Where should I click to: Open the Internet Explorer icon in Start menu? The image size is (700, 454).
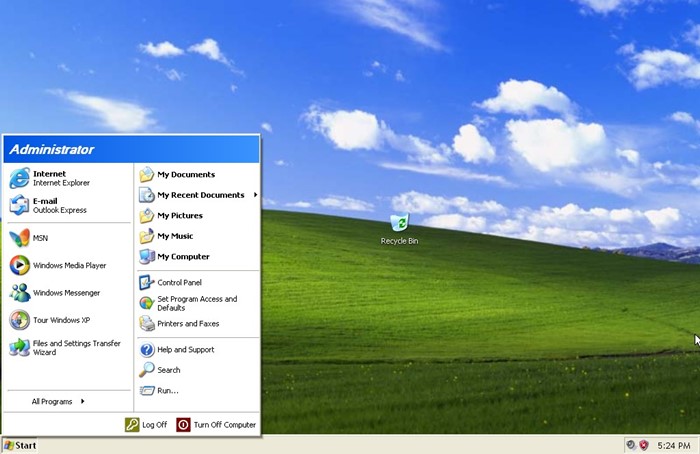(x=20, y=178)
